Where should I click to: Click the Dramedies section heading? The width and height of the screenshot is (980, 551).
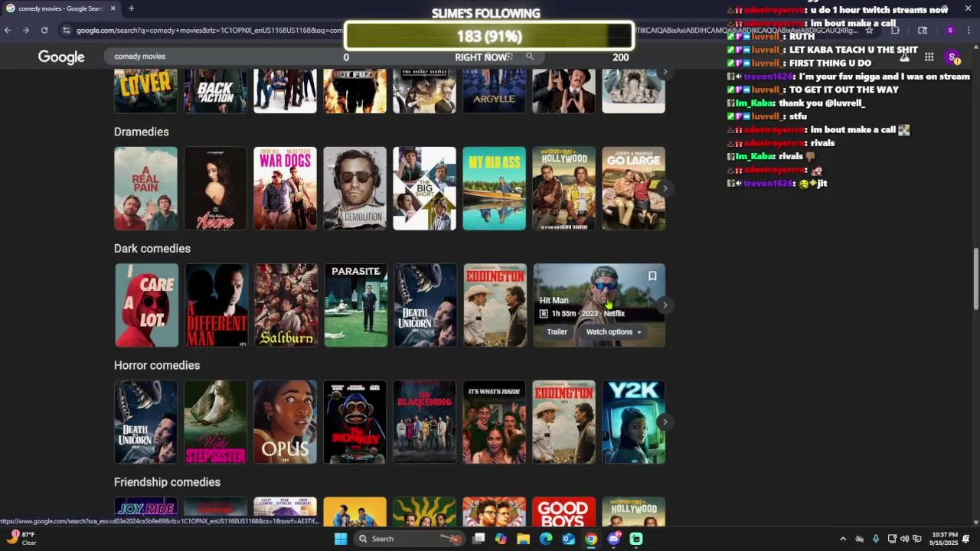click(x=142, y=132)
